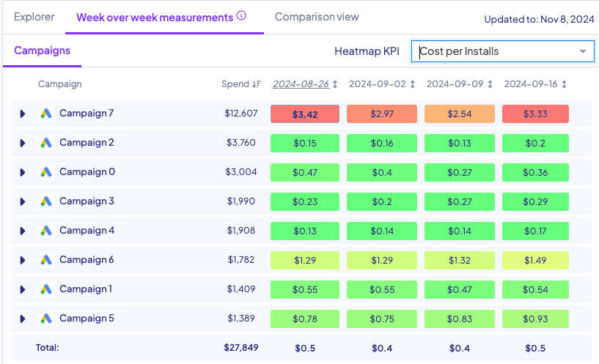
Task: Expand the Campaign 0 row
Action: (x=23, y=172)
